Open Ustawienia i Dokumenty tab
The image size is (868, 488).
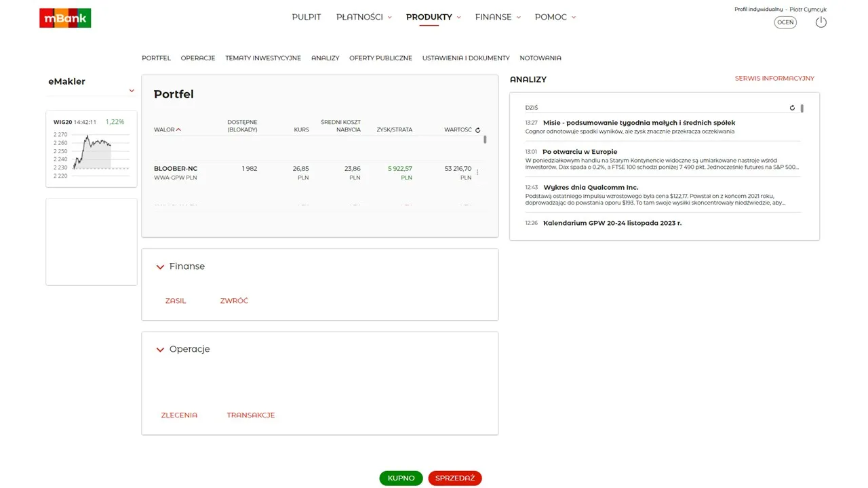tap(466, 58)
